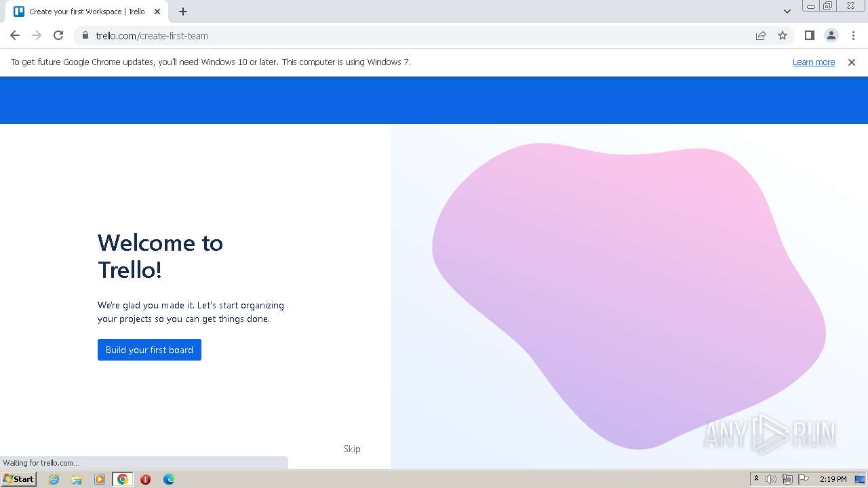Image resolution: width=868 pixels, height=488 pixels.
Task: Launch Microsoft Edge from the taskbar
Action: [x=168, y=479]
